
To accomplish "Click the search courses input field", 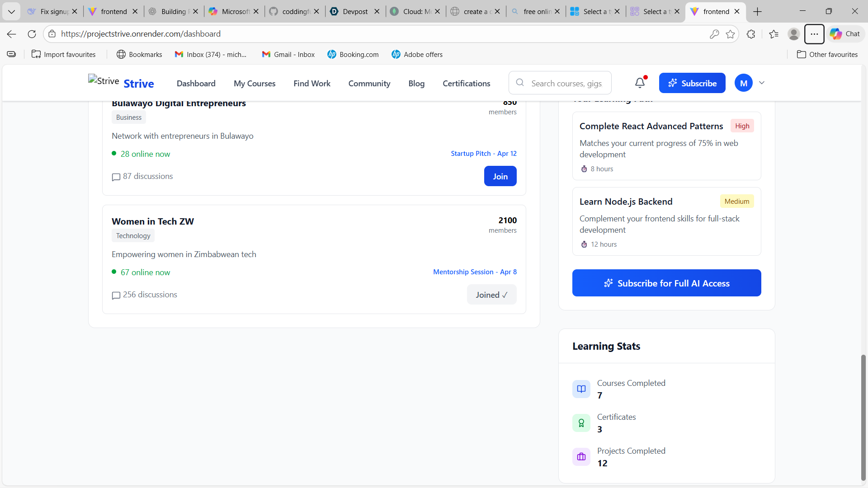I will [566, 83].
